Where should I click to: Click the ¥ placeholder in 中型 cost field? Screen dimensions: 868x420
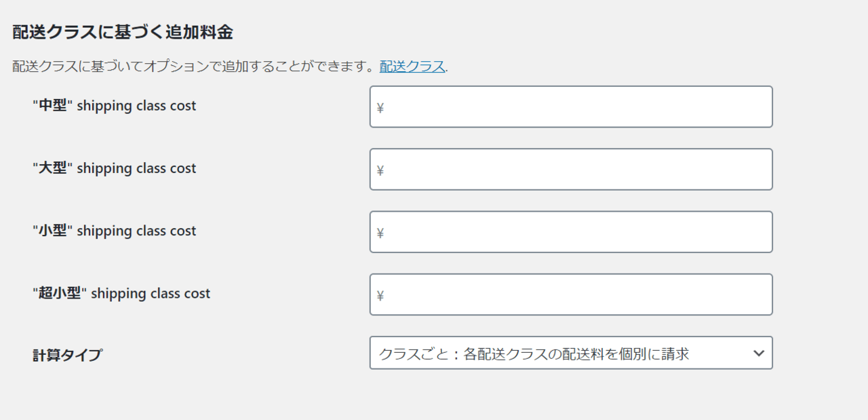380,108
